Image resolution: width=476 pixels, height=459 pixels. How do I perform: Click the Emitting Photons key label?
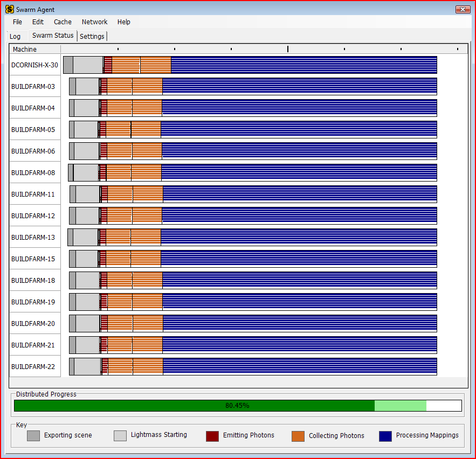(x=249, y=435)
